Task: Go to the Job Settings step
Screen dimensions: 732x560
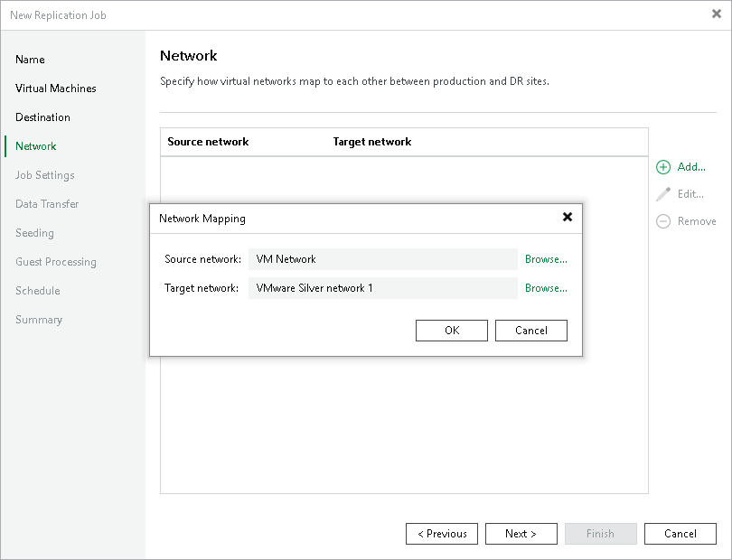Action: click(46, 174)
